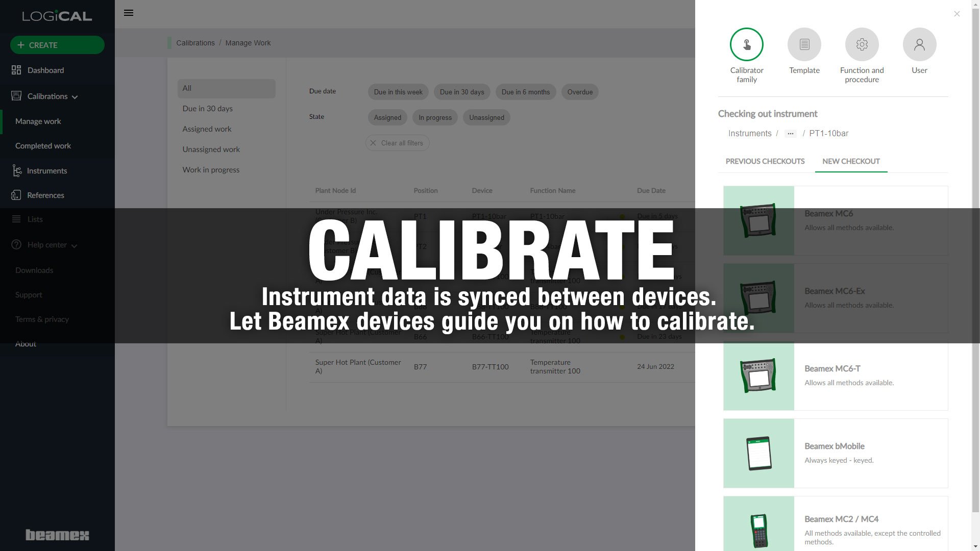Toggle the In progress state filter

pyautogui.click(x=435, y=117)
